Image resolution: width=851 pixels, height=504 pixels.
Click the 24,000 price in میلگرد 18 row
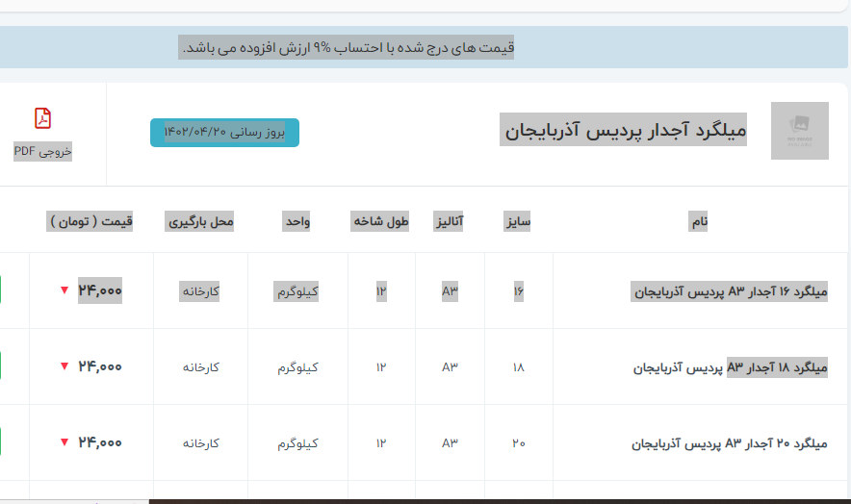pos(100,366)
